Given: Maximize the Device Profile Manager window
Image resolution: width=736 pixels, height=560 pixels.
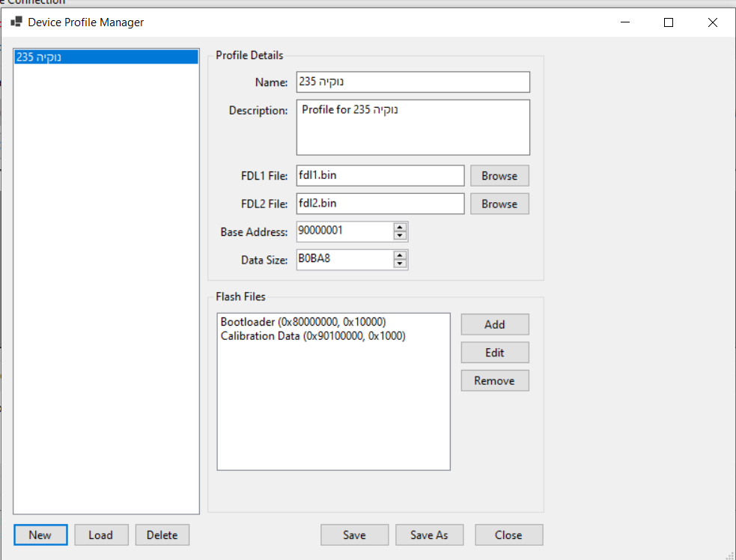Looking at the screenshot, I should pos(669,22).
